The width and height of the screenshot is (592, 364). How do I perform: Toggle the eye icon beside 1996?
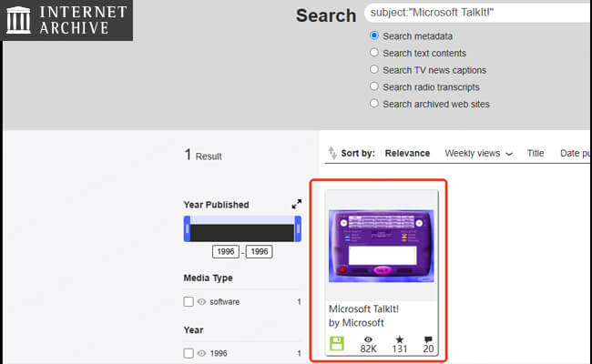201,353
